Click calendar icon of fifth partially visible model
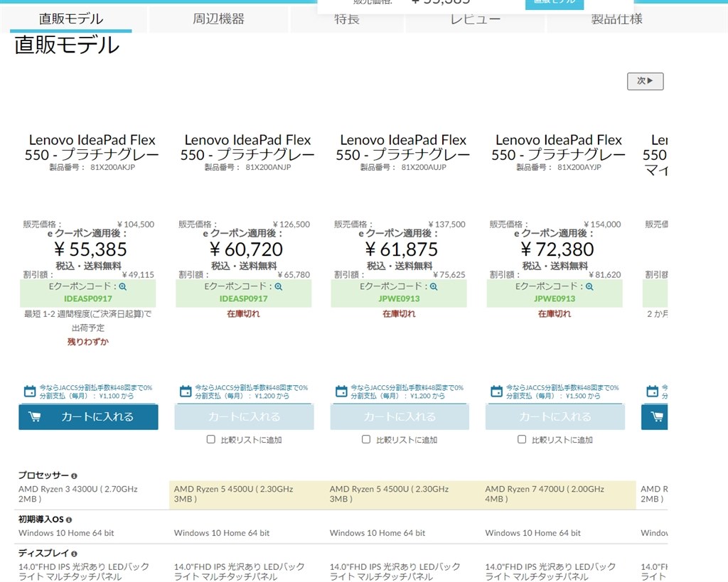 [x=653, y=392]
